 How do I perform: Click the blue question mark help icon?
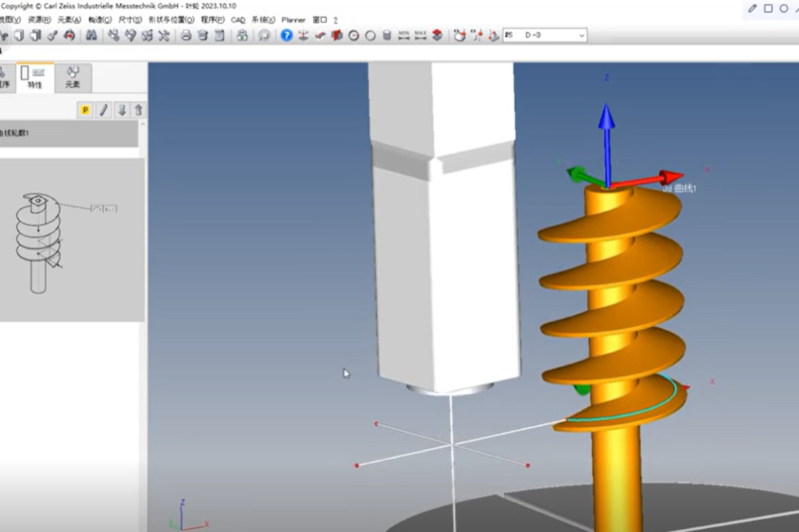tap(286, 35)
